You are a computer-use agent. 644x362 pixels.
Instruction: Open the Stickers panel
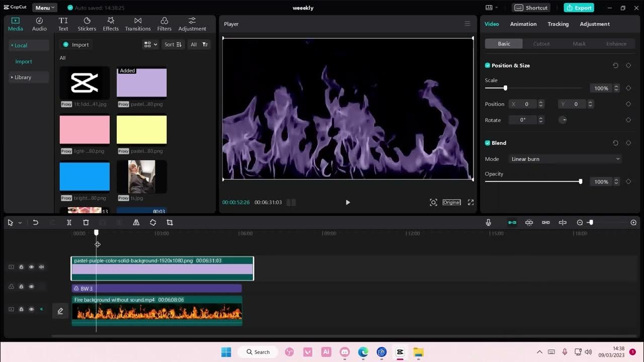coord(87,24)
